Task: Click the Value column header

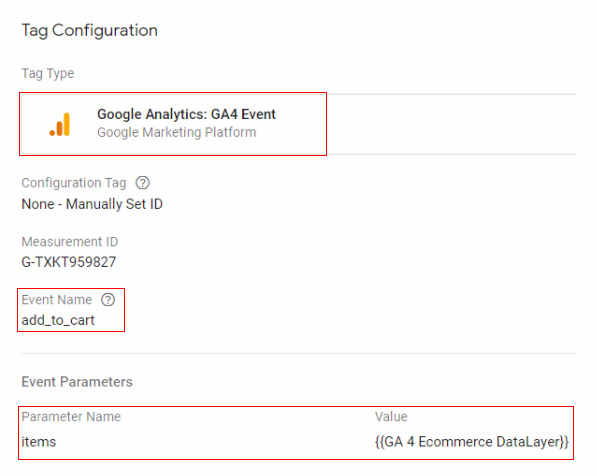Action: [x=391, y=417]
